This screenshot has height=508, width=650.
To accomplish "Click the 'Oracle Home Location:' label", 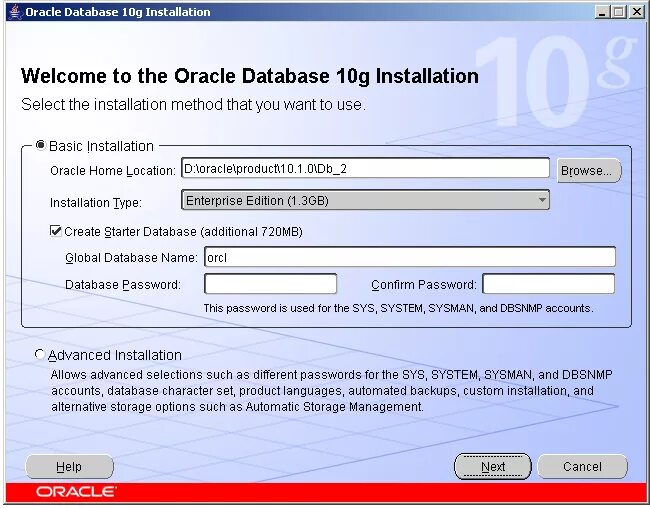I will [x=113, y=170].
